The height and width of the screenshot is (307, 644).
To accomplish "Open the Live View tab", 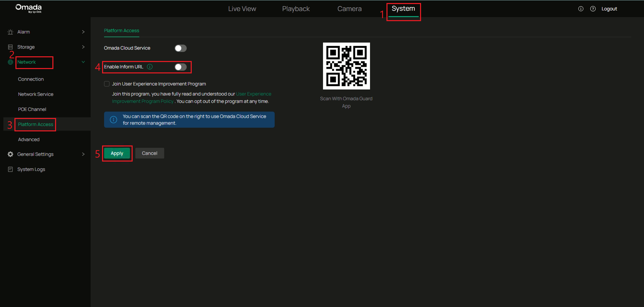I will [242, 9].
